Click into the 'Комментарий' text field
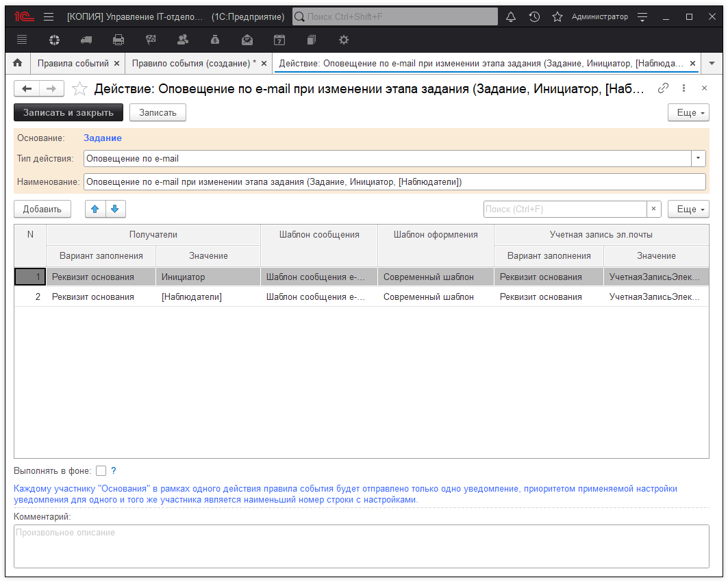The height and width of the screenshot is (582, 728). pos(361,546)
